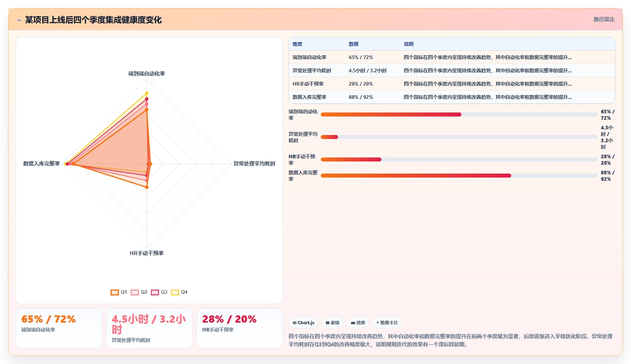Click the 4.5小时 / 3.2小时 table value
The image size is (631, 364).
368,71
